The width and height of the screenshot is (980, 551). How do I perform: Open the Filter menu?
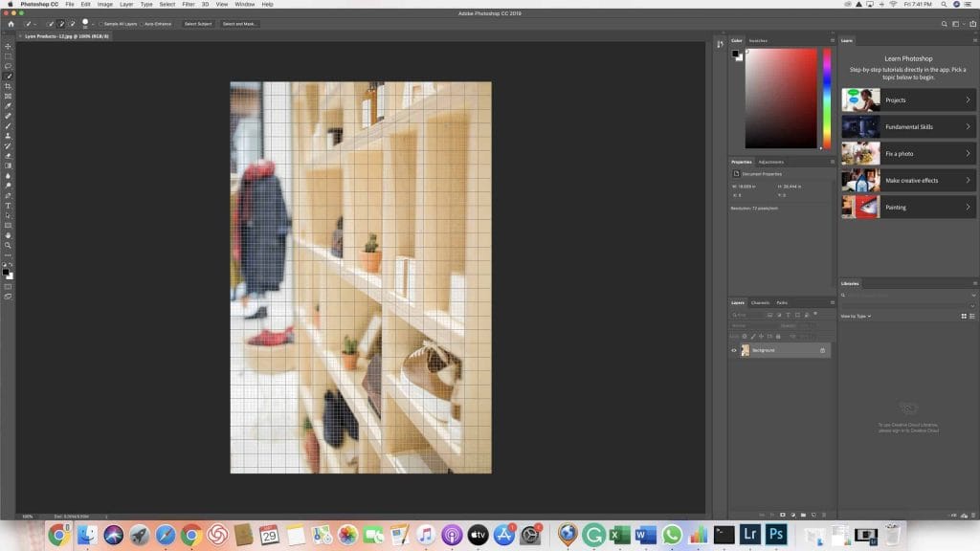pos(189,4)
